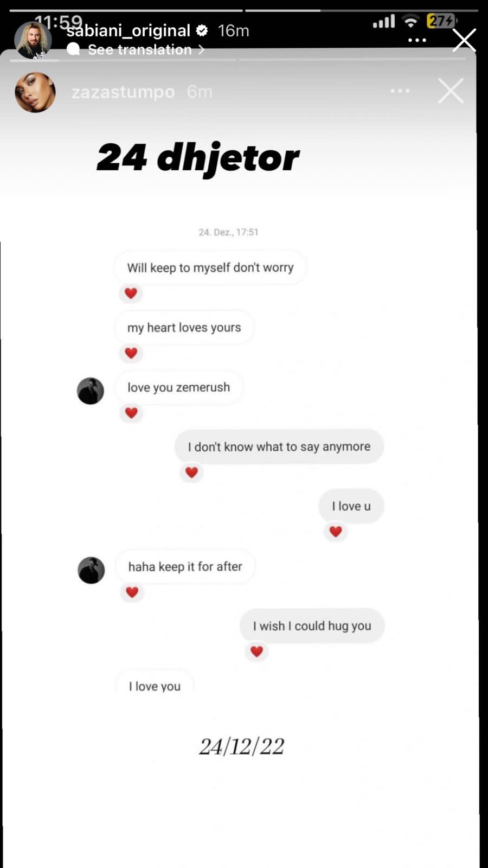Tap the heart under "Will keep to myself"
The width and height of the screenshot is (488, 868).
coord(131,293)
